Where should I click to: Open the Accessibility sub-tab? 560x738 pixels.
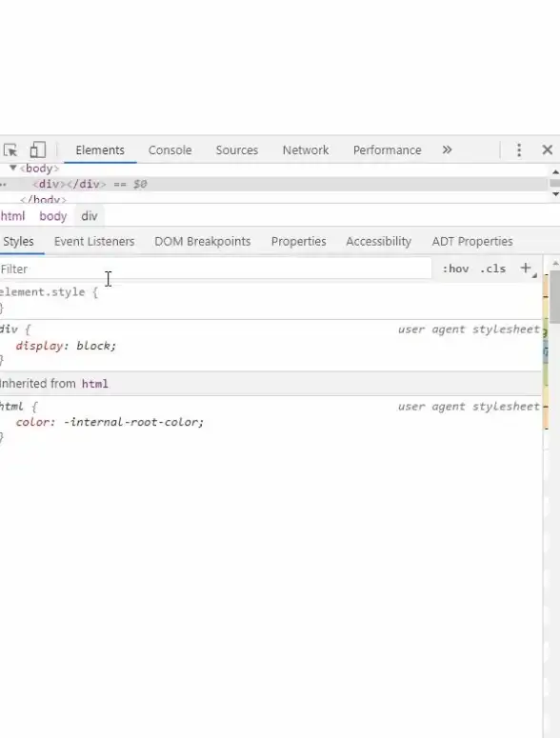pyautogui.click(x=378, y=242)
